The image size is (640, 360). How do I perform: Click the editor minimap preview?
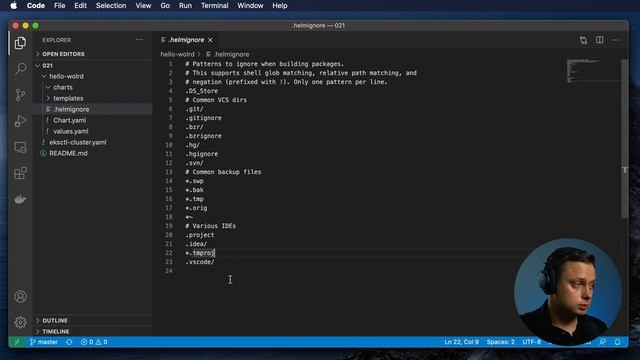pyautogui.click(x=593, y=71)
